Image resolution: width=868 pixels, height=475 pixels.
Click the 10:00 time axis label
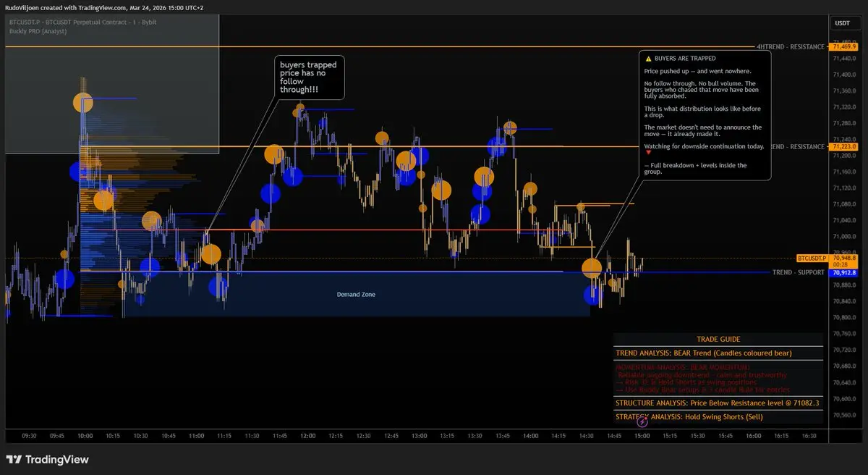(x=85, y=436)
